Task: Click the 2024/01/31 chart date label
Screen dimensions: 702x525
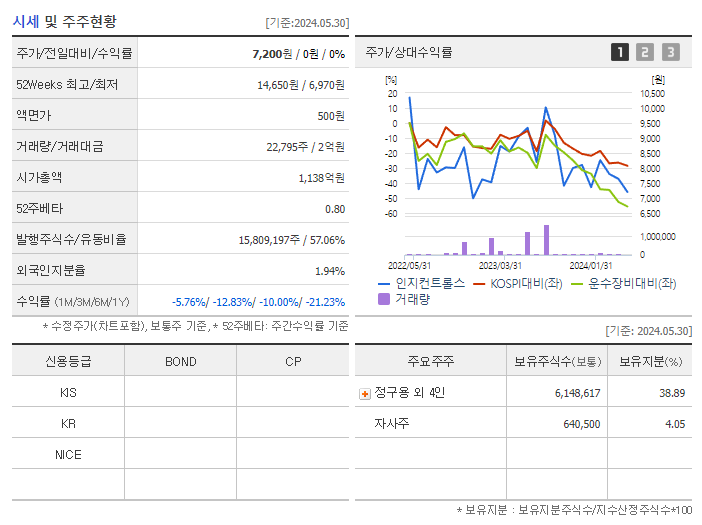Action: tap(591, 265)
